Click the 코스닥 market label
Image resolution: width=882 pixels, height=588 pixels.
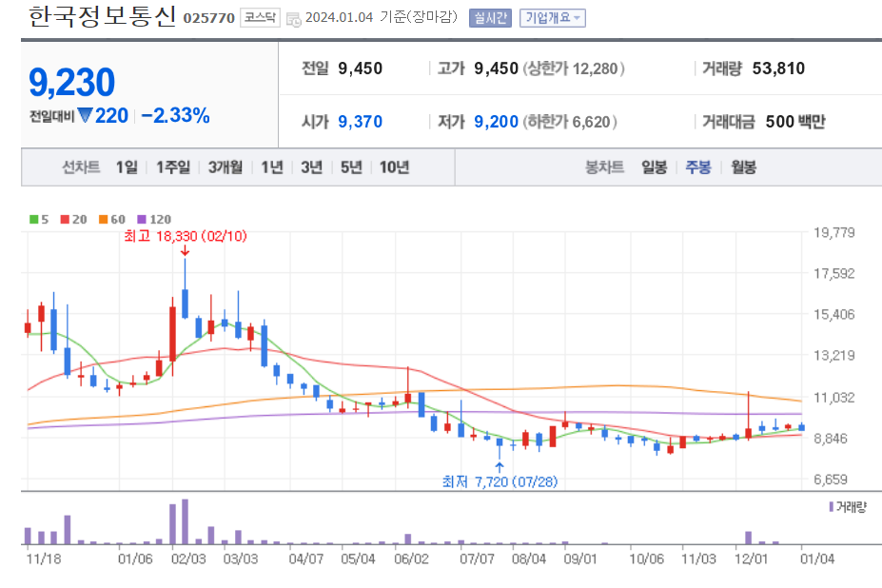click(x=260, y=17)
